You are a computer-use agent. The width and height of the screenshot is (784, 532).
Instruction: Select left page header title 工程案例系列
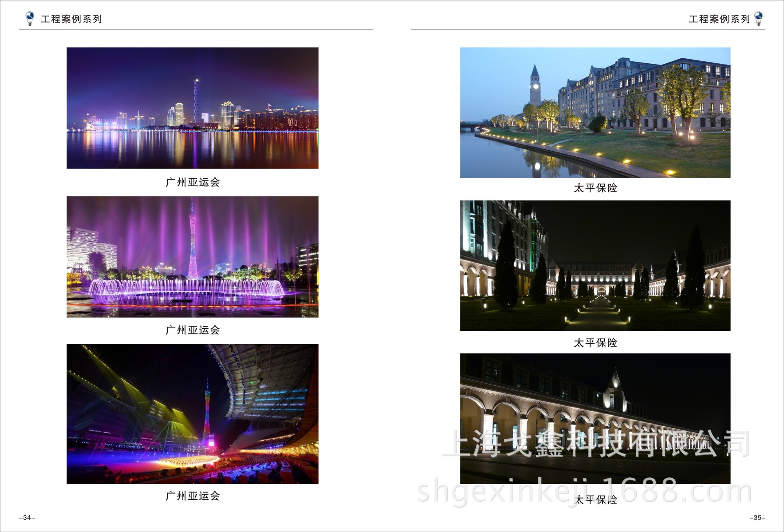click(x=71, y=19)
